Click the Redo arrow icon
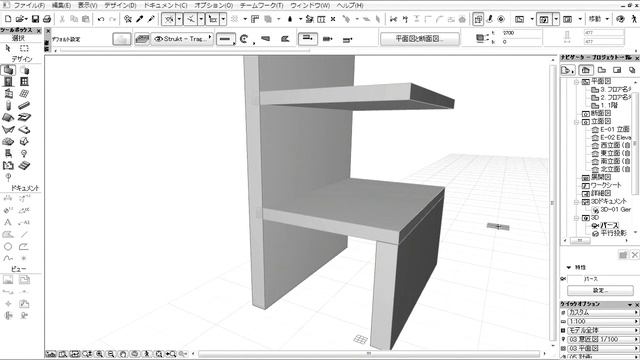640x360 pixels. tap(113, 19)
